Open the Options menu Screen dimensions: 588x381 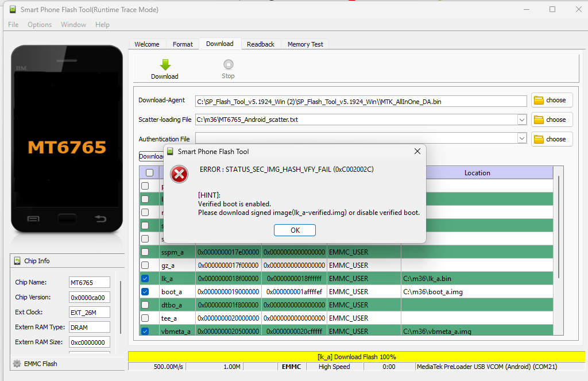pyautogui.click(x=40, y=25)
